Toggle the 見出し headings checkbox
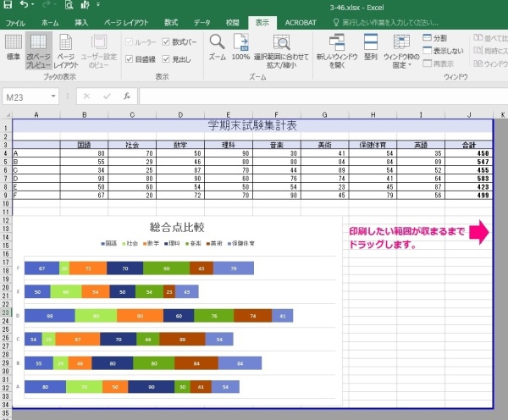The image size is (508, 420). 167,59
